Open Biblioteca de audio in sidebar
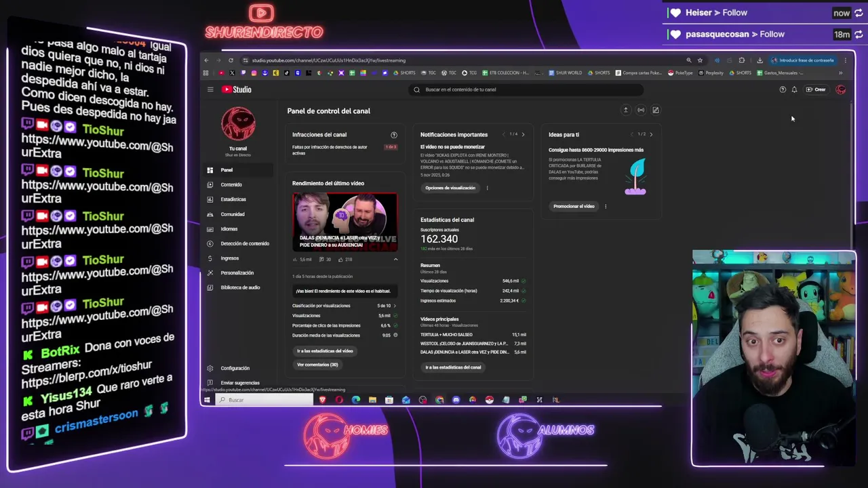This screenshot has width=868, height=488. (x=239, y=287)
